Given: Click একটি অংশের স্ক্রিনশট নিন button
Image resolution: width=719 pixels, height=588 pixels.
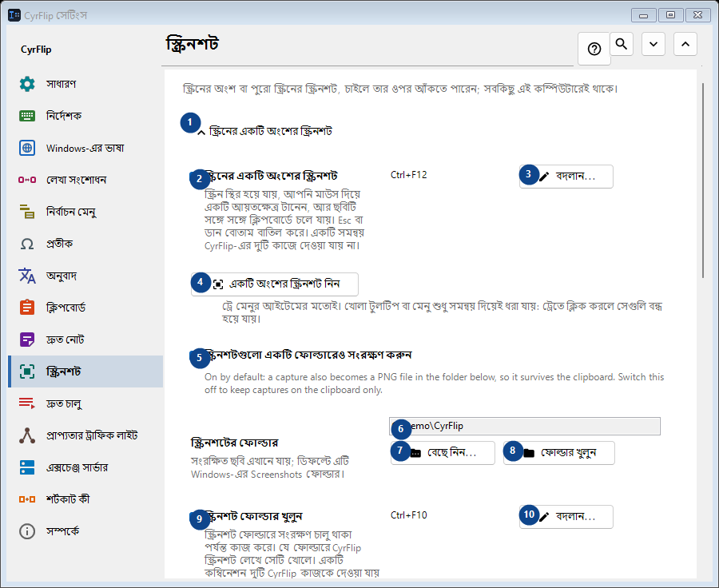Looking at the screenshot, I should click(275, 284).
